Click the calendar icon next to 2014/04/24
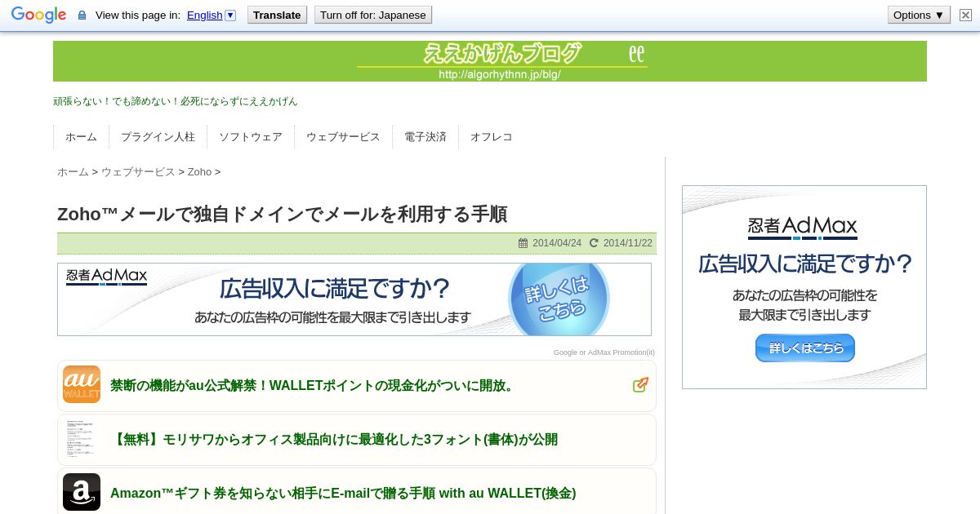Viewport: 980px width, 514px height. [523, 243]
